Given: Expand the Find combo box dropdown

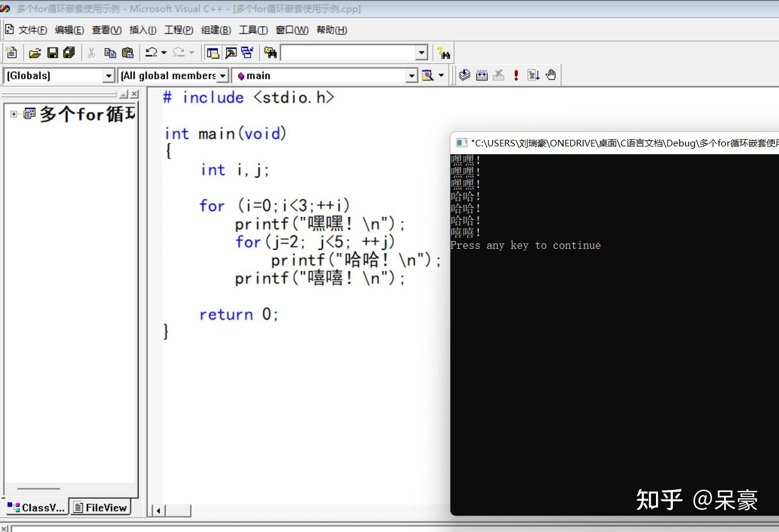Looking at the screenshot, I should pos(421,53).
